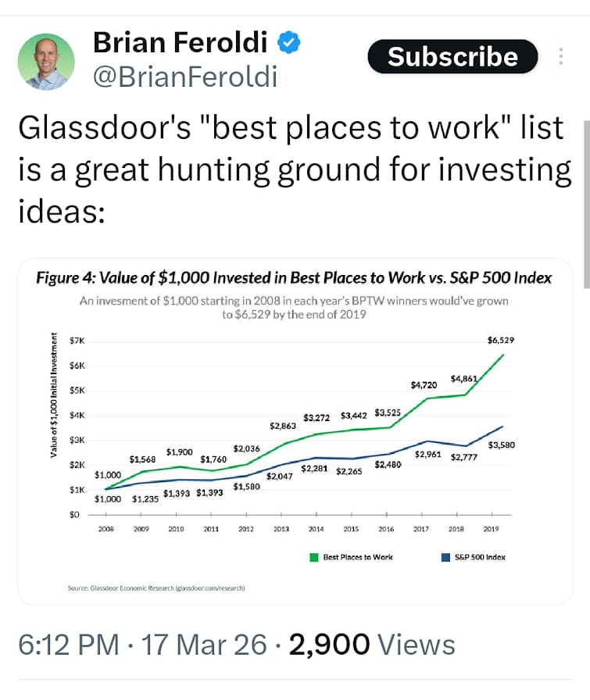Click the Best Places to Work legend label
This screenshot has width=590, height=700.
pos(357,557)
